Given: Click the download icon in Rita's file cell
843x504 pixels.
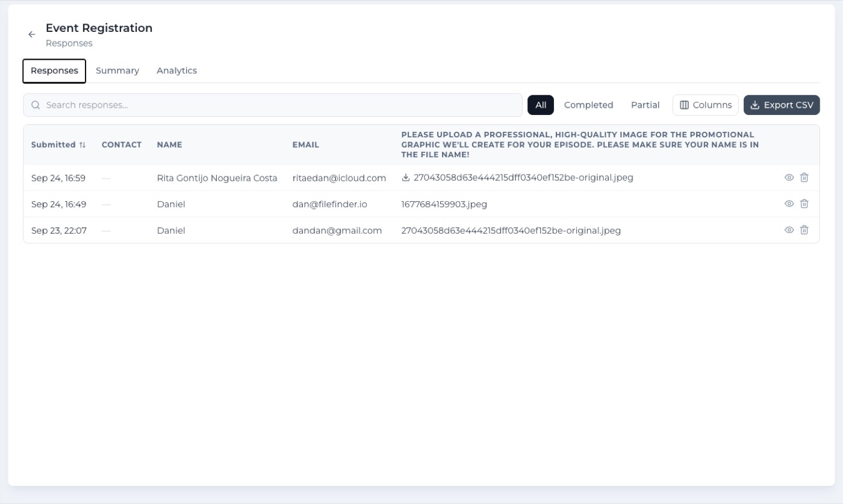Looking at the screenshot, I should click(406, 178).
